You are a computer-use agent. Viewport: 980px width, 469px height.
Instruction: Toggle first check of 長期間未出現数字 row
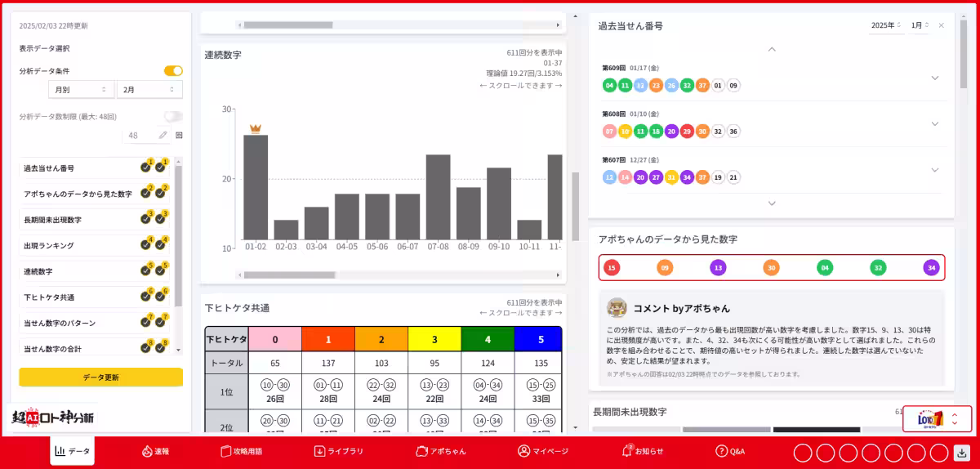pos(145,219)
